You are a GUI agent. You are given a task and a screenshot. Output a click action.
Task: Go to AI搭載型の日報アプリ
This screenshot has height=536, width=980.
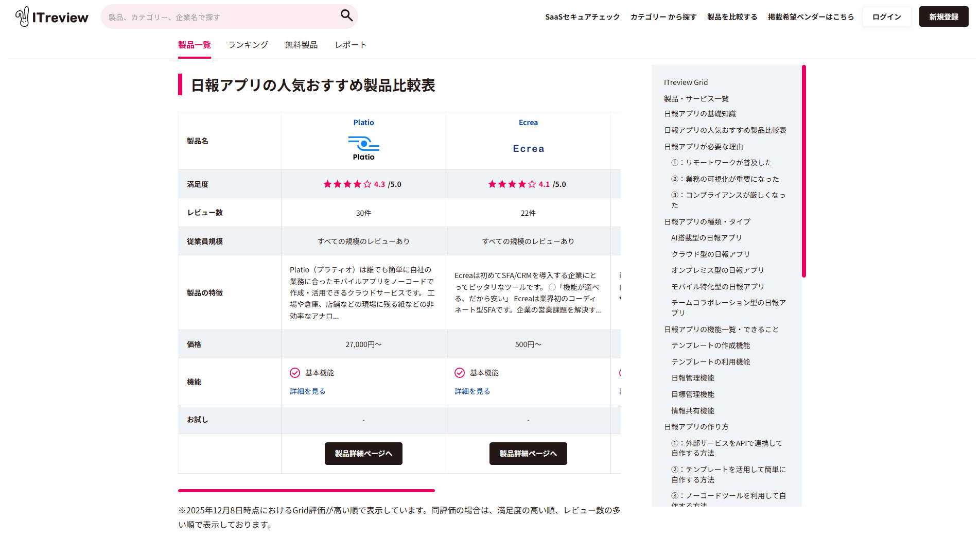(707, 238)
